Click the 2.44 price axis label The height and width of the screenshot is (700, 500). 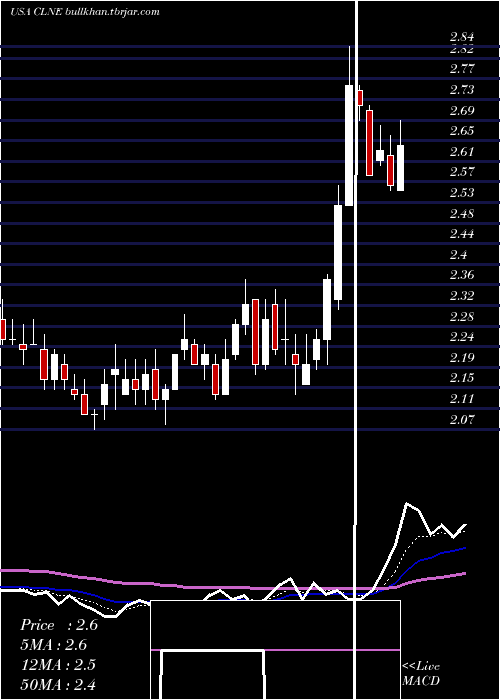462,234
